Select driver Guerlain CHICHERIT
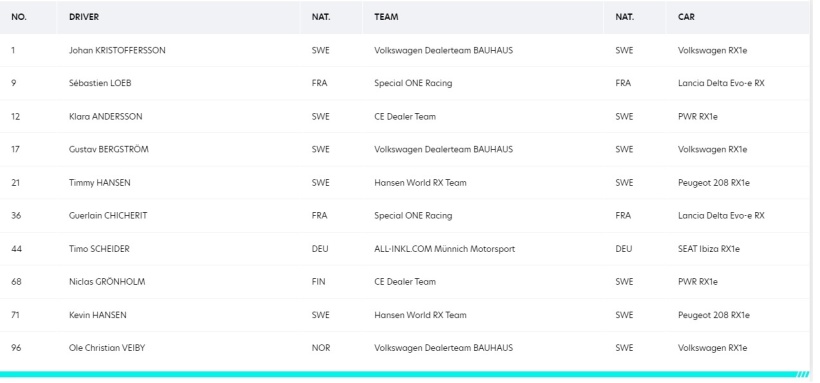Viewport: 820px width, 383px height. click(x=108, y=215)
